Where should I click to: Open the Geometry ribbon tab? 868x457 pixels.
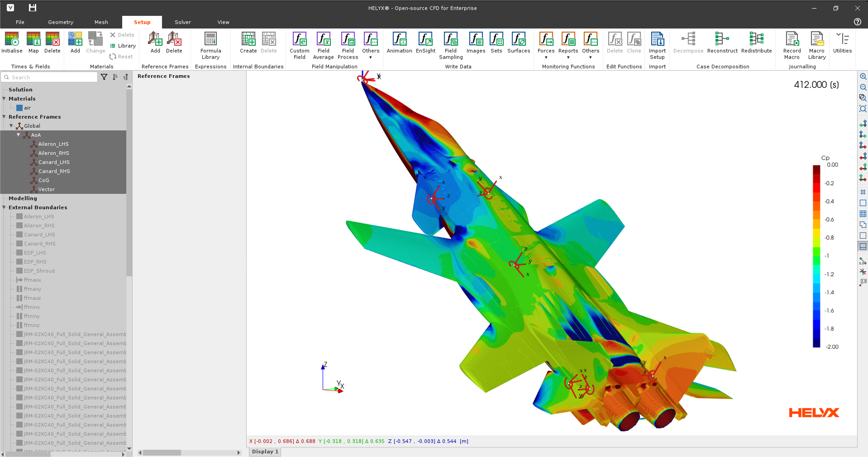point(60,22)
